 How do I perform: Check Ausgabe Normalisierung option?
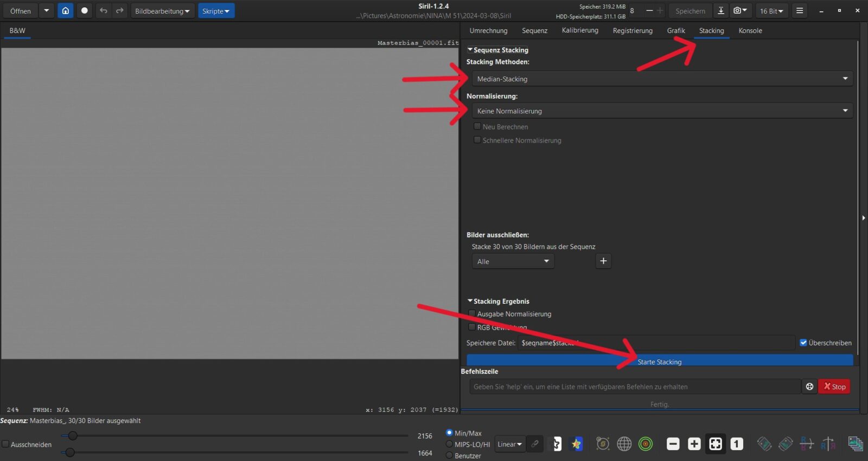472,313
